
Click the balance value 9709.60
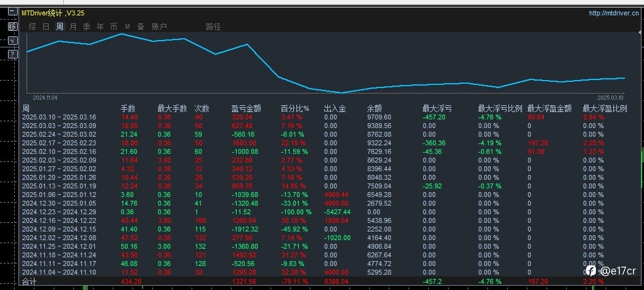click(379, 117)
